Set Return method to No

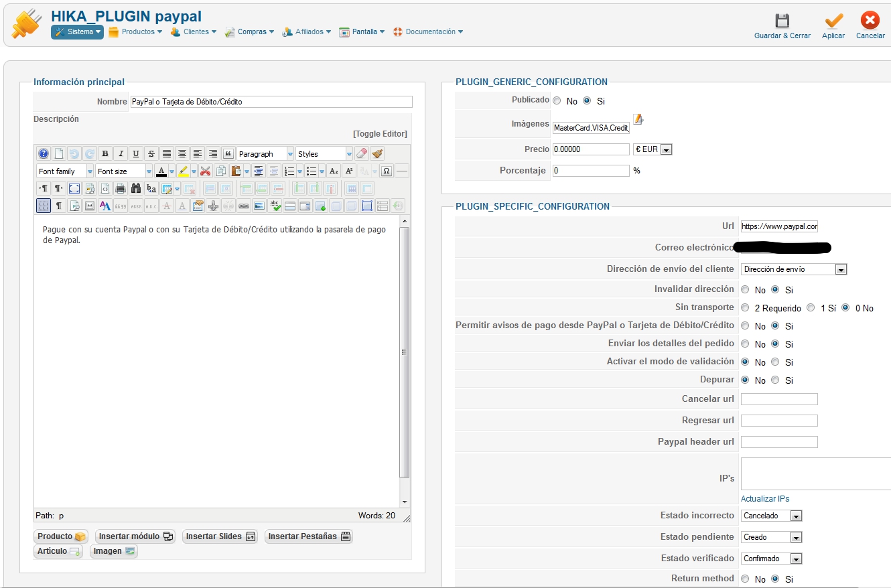tap(745, 579)
